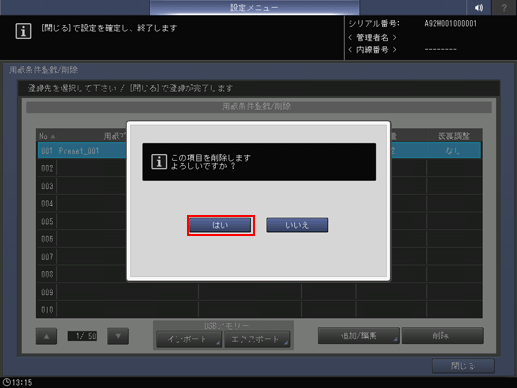Open help with the question mark icon
This screenshot has width=517, height=388.
tap(504, 7)
